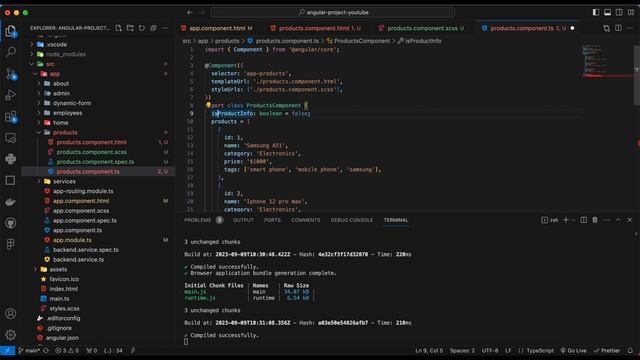This screenshot has height=360, width=640.
Task: Collapse the src folder
Action: tap(50, 64)
